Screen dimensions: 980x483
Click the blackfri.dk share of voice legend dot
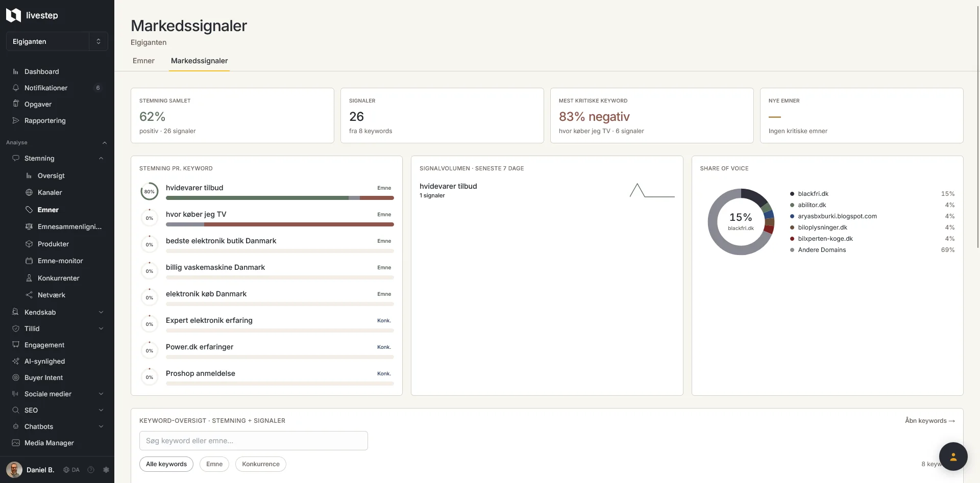pos(792,194)
